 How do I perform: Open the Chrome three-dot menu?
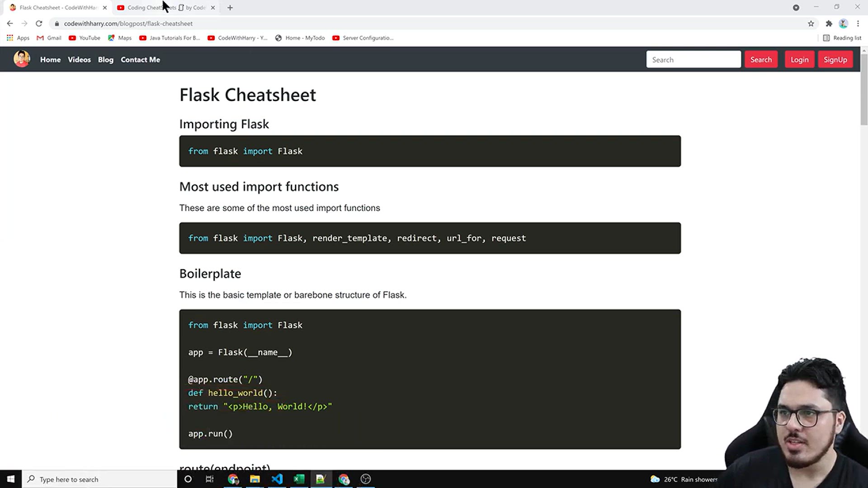point(858,23)
